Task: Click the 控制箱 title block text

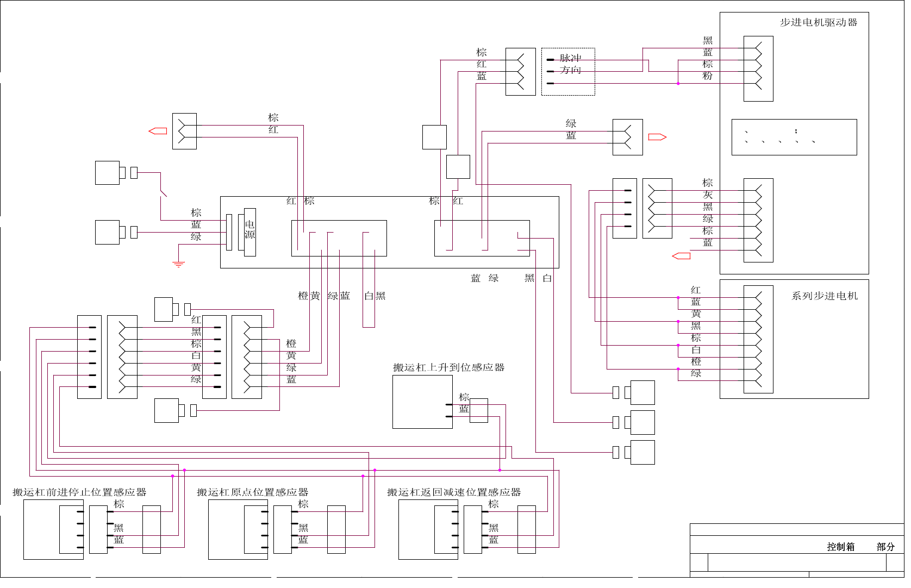Action: click(841, 547)
